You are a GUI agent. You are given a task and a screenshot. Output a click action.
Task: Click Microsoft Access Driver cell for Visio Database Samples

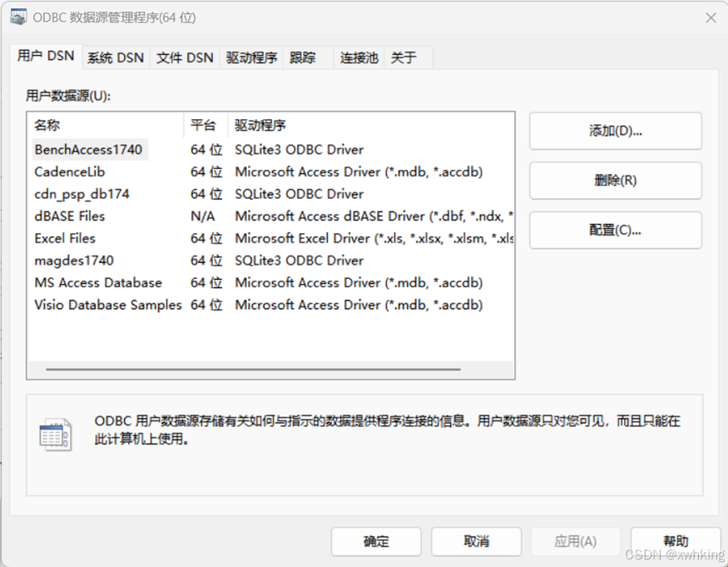point(359,305)
